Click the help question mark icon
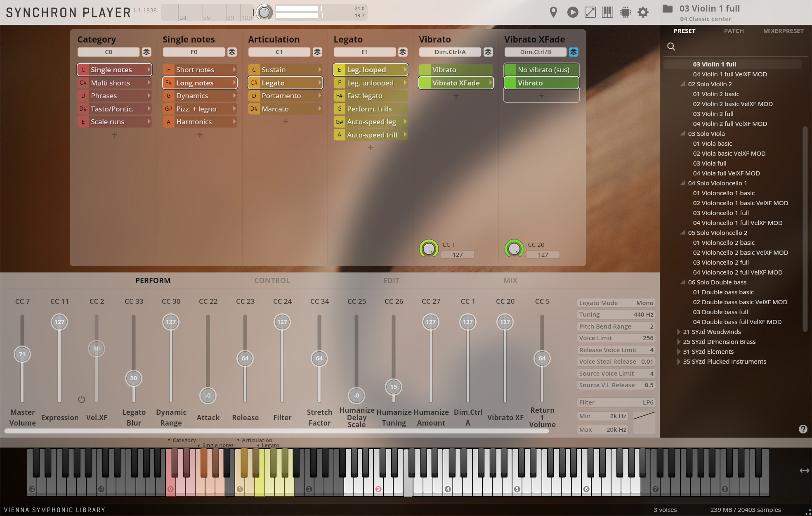 pyautogui.click(x=803, y=429)
